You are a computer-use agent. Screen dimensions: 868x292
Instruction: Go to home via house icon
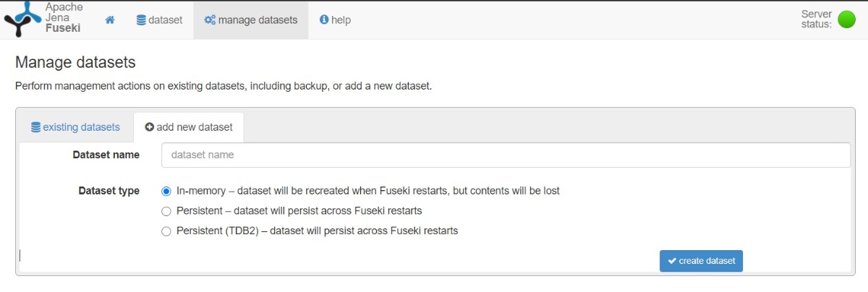(110, 20)
